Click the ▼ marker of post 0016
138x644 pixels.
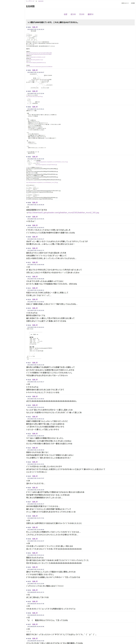coord(27,325)
